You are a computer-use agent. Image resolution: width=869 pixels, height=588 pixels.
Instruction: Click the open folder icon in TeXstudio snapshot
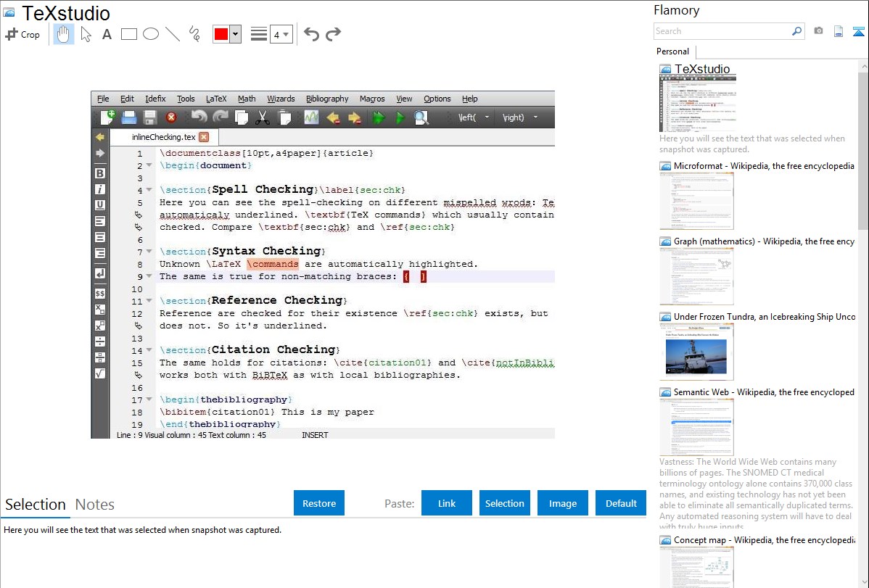[x=128, y=117]
